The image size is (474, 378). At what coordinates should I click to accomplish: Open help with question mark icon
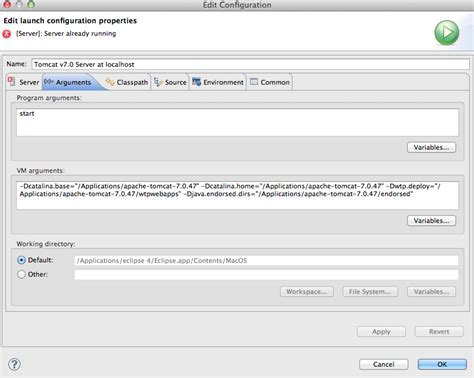[14, 364]
